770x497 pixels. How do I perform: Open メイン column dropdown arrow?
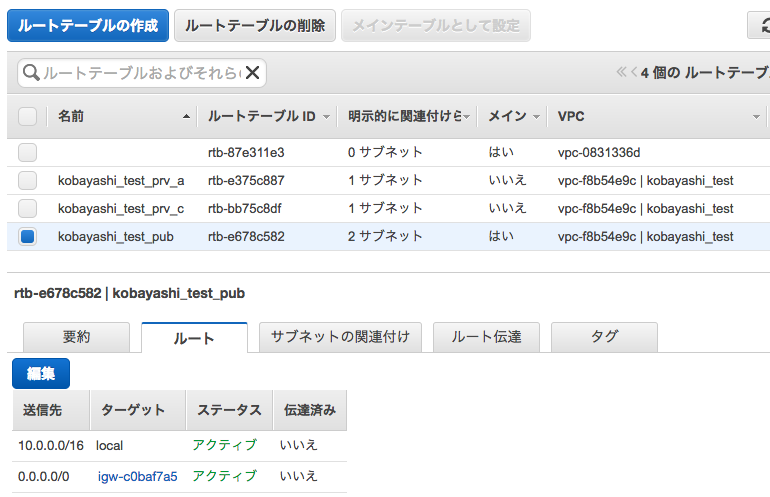tap(536, 117)
